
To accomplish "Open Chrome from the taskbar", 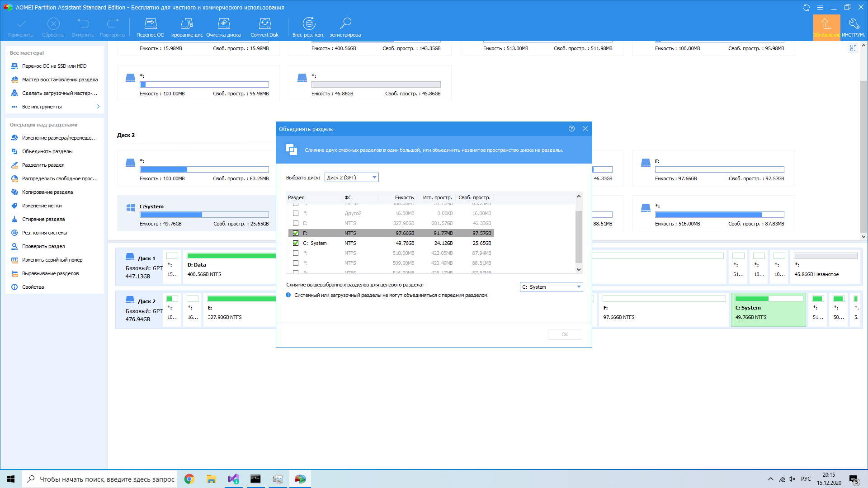I will [x=189, y=479].
